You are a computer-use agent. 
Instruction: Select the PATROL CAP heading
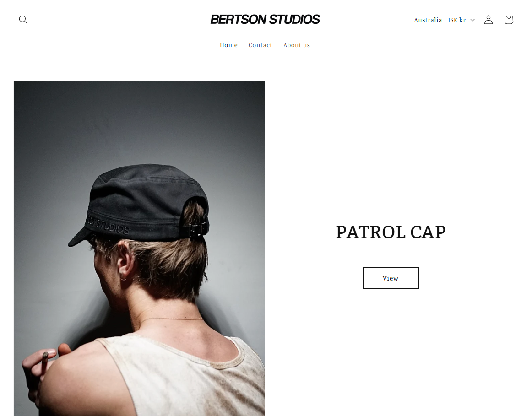(391, 232)
